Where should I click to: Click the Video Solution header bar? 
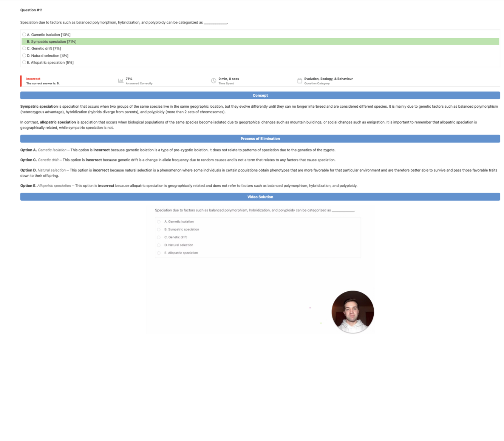pos(260,197)
